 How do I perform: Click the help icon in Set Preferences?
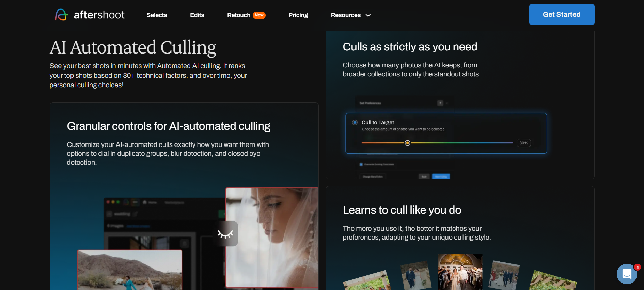click(x=440, y=103)
